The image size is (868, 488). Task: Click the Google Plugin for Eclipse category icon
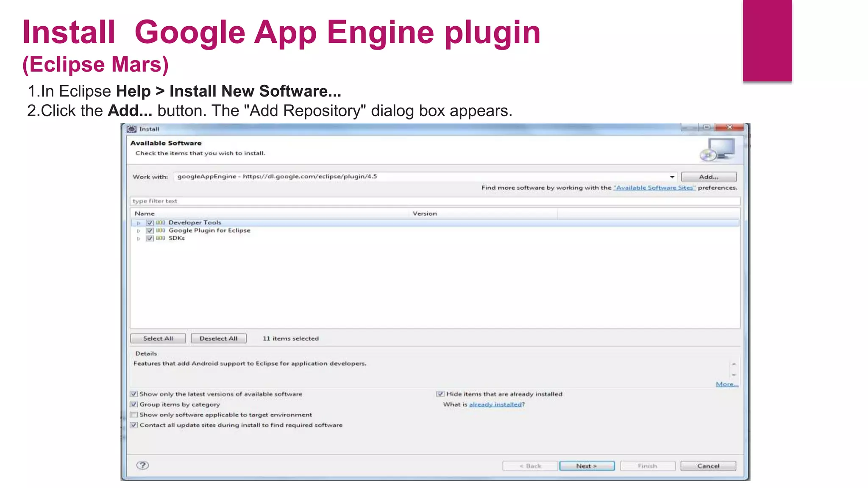160,230
